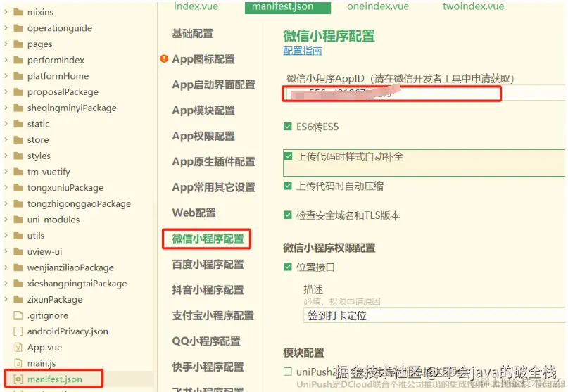Click the pages folder icon
Image resolution: width=568 pixels, height=392 pixels.
click(18, 44)
